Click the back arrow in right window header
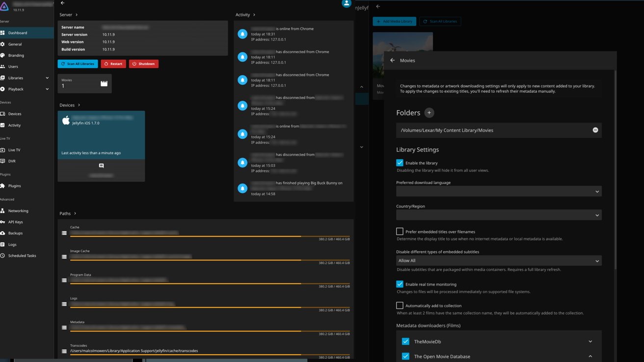 (x=377, y=6)
